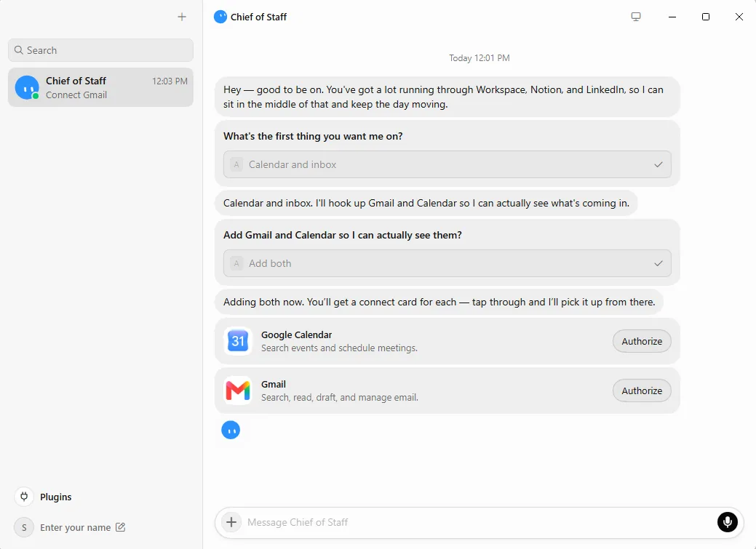Click the Google Calendar app icon
This screenshot has width=756, height=549.
(238, 341)
